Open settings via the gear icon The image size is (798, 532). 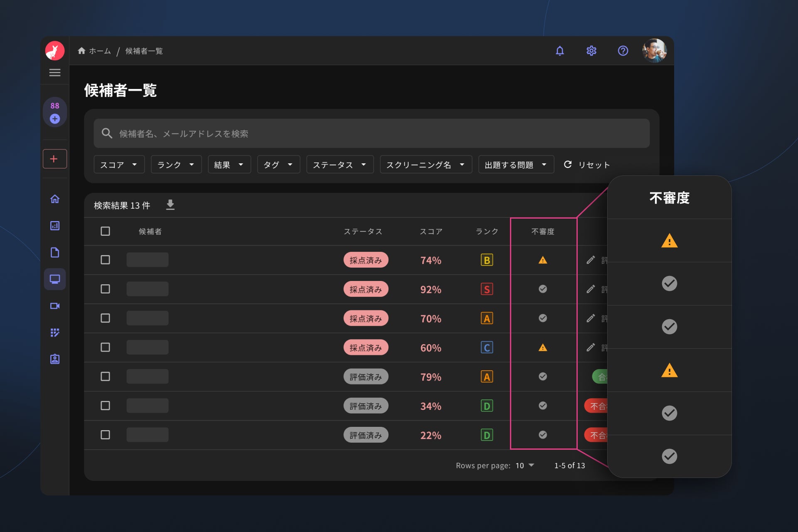[x=591, y=51]
